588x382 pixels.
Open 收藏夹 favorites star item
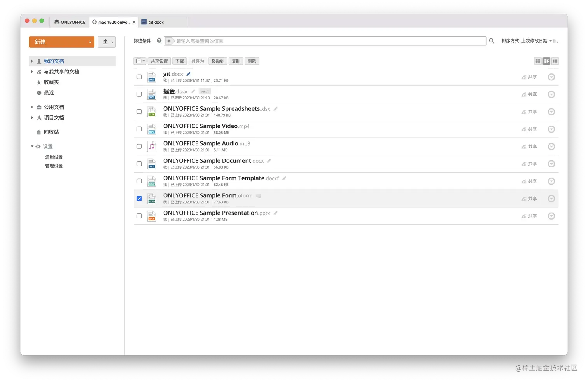click(x=51, y=82)
